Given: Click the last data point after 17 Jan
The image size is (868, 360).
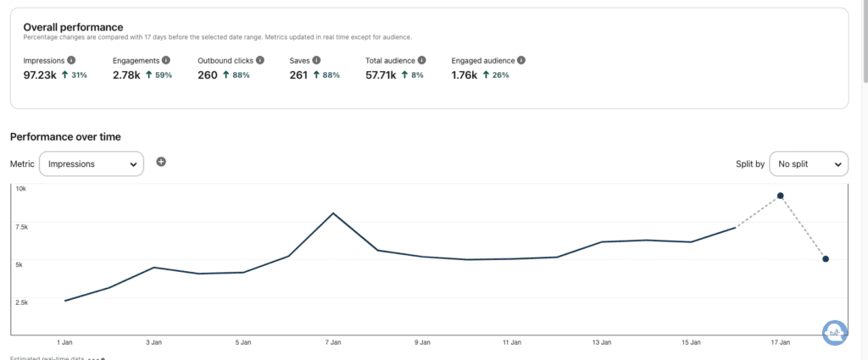Looking at the screenshot, I should 826,258.
